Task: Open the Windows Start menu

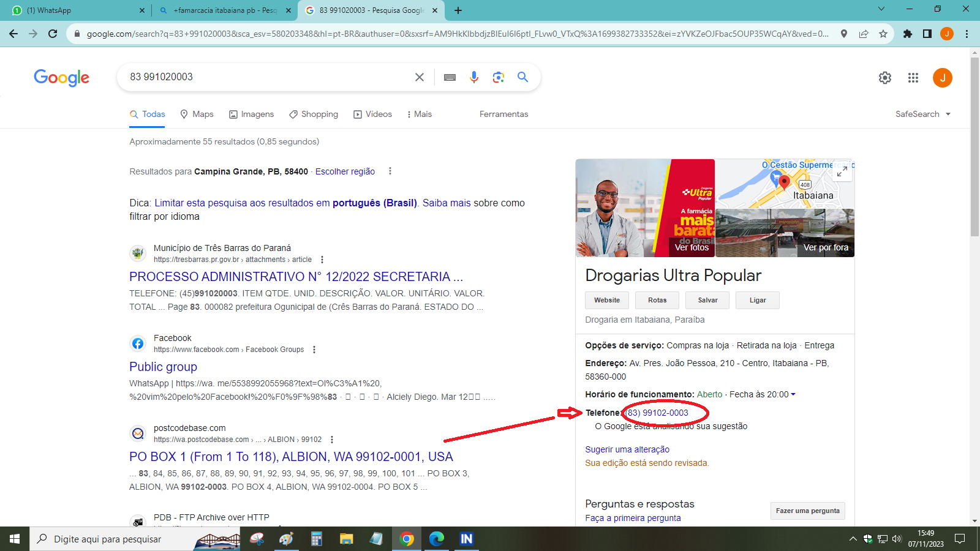Action: 15,539
